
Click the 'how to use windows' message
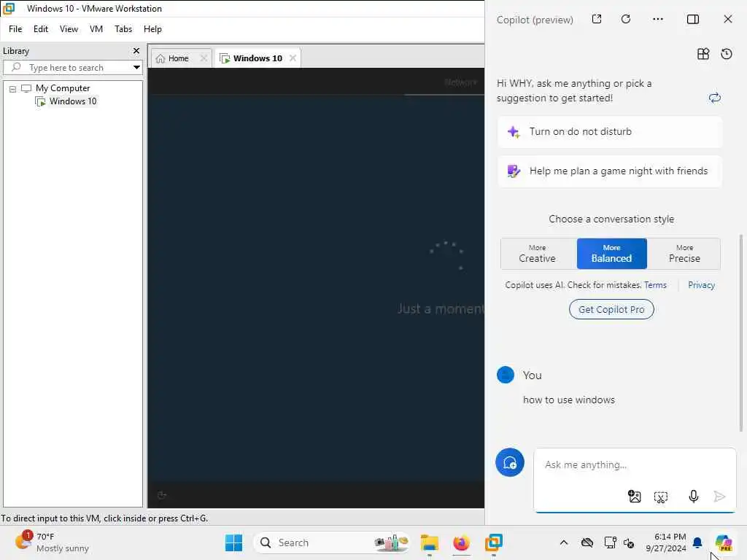click(x=569, y=400)
